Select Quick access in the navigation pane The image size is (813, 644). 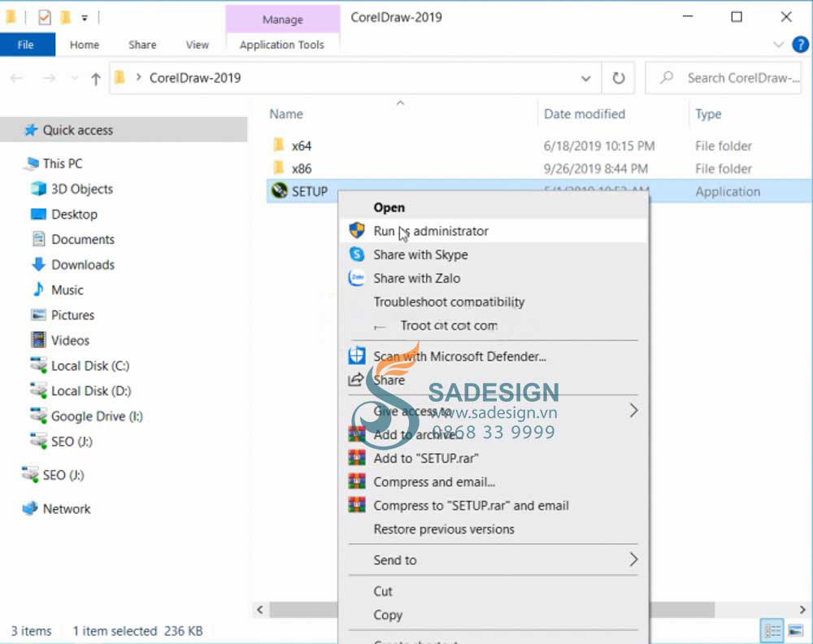[x=124, y=130]
